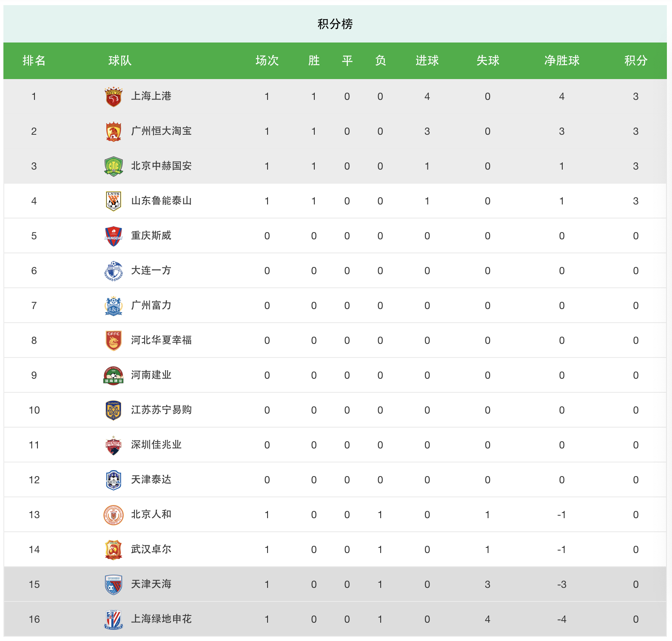Viewport: 672px width, 641px height.
Task: Click the 广州恒大淘宝 club logo
Action: pyautogui.click(x=114, y=131)
